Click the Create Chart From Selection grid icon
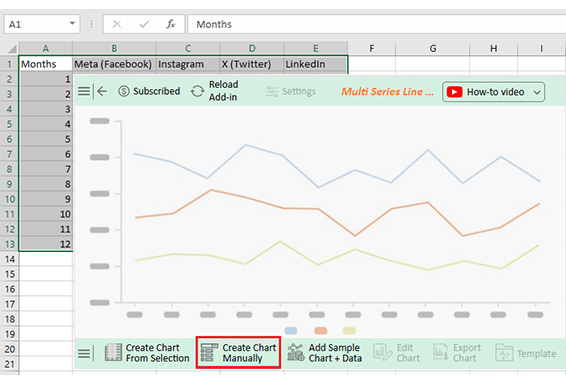The height and width of the screenshot is (384, 566). [113, 353]
